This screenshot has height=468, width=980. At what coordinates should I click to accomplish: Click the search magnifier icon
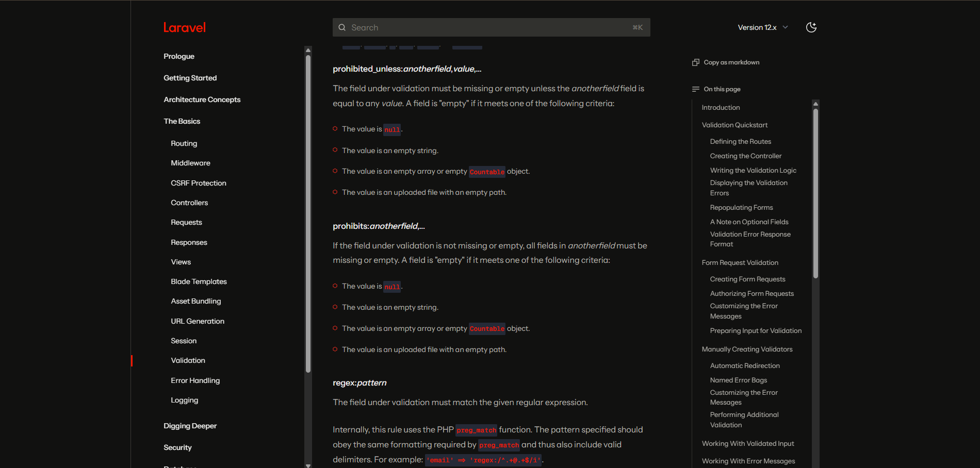342,28
